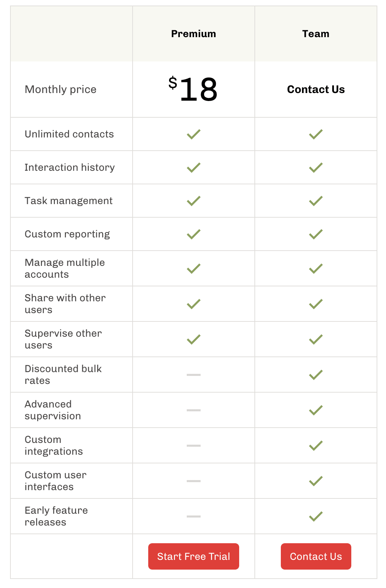386x588 pixels.
Task: Click Team checkmark for Custom user interfaces
Action: click(316, 481)
